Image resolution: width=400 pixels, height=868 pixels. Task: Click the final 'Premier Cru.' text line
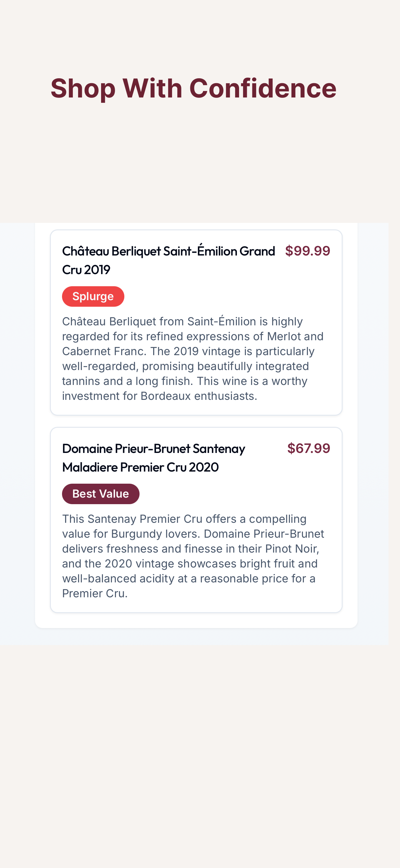click(x=95, y=593)
